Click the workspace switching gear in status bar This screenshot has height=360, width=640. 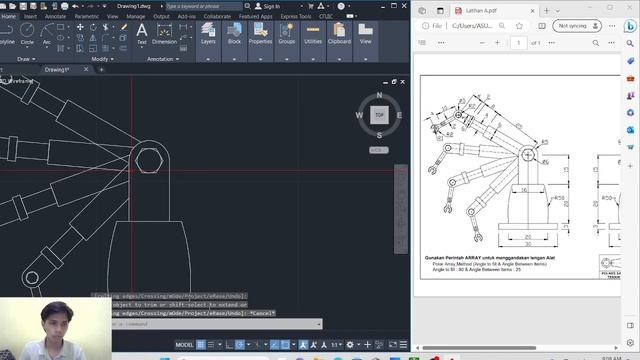click(x=350, y=345)
